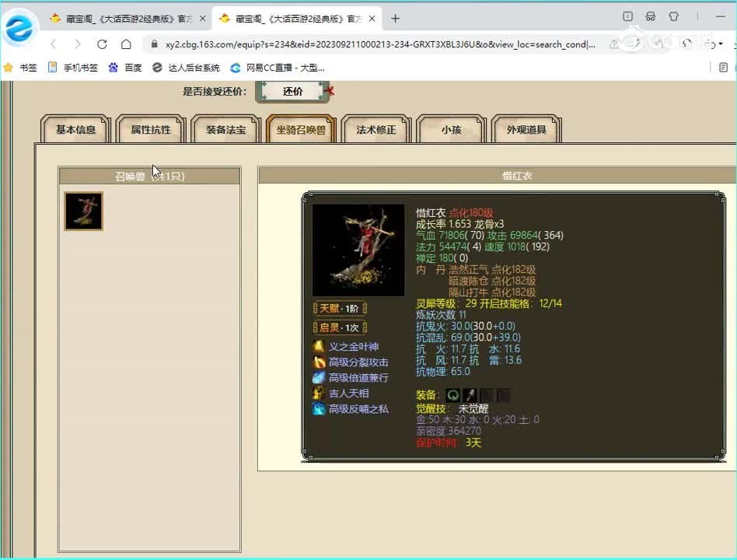Click the reading list icon on bookmarks bar
This screenshot has height=560, width=737.
pos(723,68)
